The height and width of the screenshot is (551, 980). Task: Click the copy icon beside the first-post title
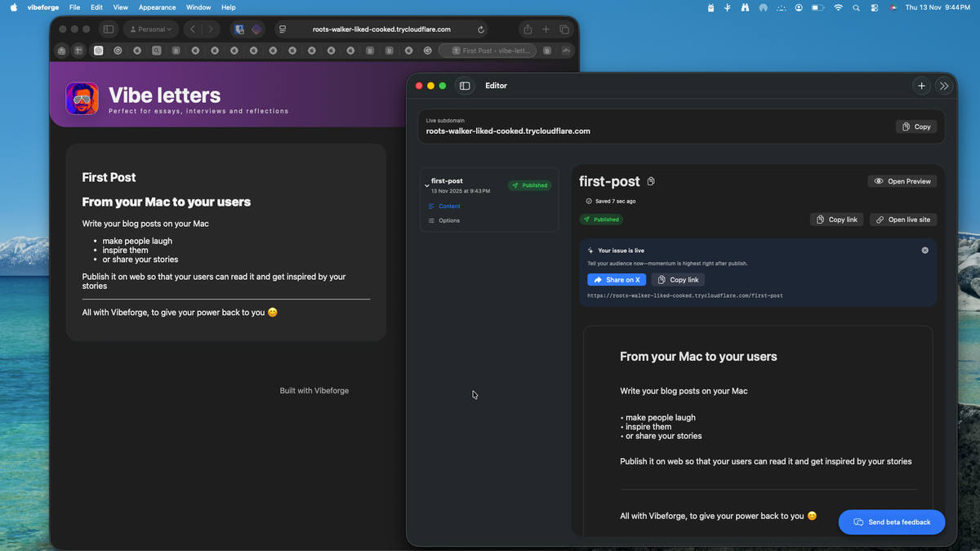pos(651,181)
